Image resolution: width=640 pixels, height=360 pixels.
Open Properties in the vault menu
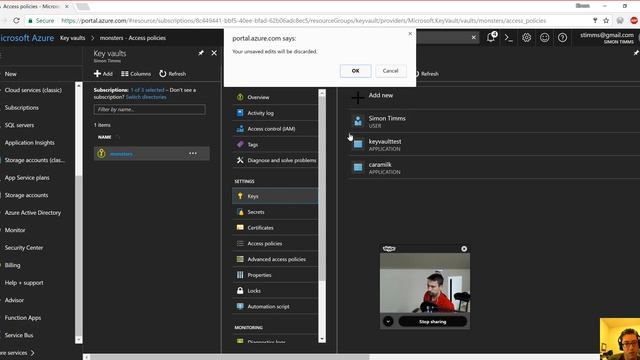(x=275, y=275)
